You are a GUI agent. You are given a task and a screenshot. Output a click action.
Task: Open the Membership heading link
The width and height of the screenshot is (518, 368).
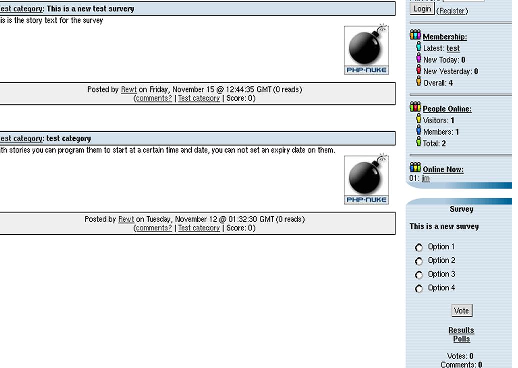(x=445, y=37)
